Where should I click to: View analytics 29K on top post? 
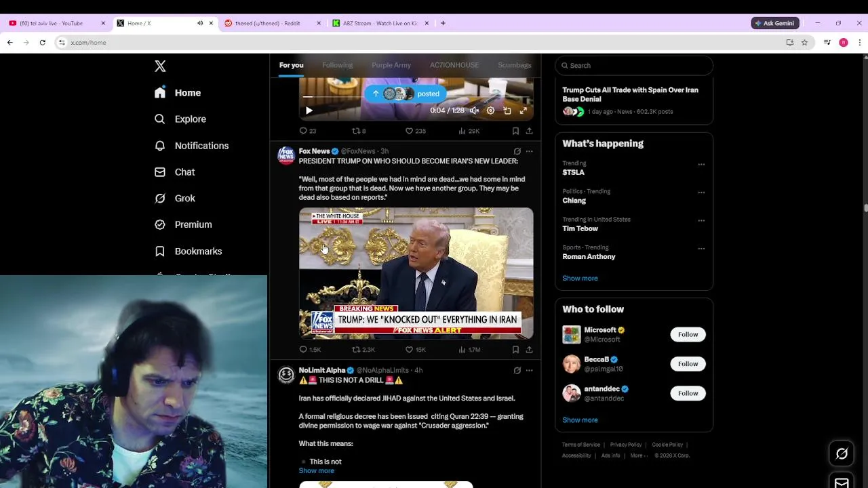(x=469, y=131)
